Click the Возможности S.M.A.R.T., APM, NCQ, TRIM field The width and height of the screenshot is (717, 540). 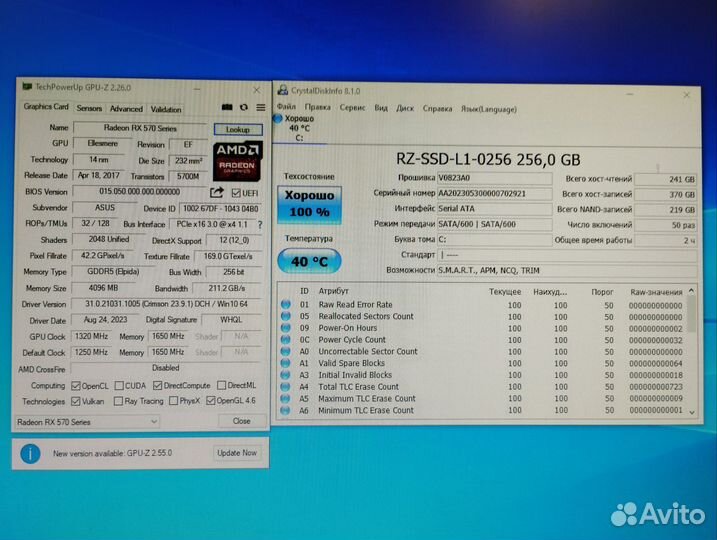coord(567,270)
